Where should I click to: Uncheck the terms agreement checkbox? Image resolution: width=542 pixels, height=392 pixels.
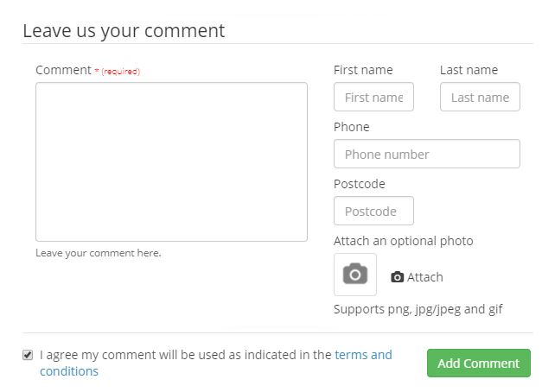point(28,355)
